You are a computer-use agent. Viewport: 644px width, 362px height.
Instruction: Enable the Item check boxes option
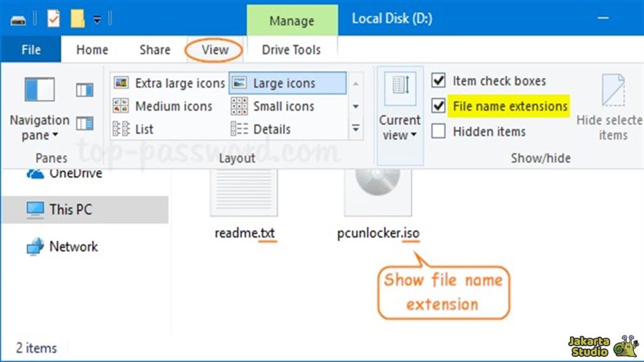(x=438, y=80)
